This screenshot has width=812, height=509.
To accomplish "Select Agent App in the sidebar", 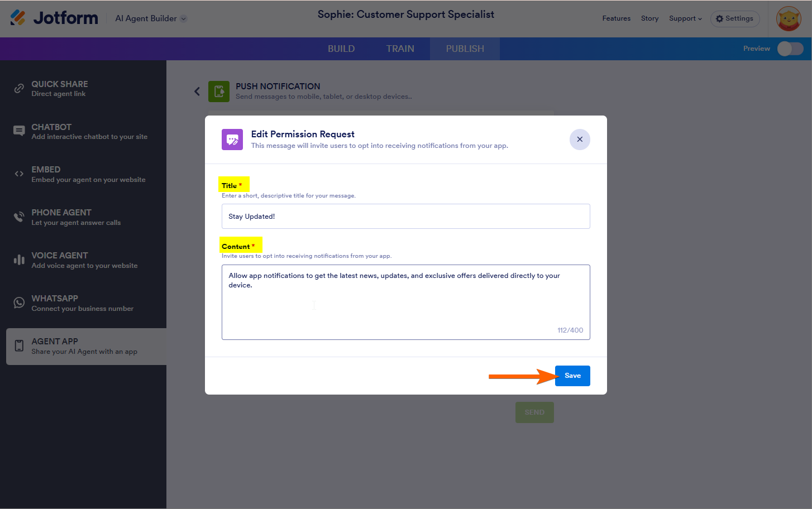I will coord(86,347).
